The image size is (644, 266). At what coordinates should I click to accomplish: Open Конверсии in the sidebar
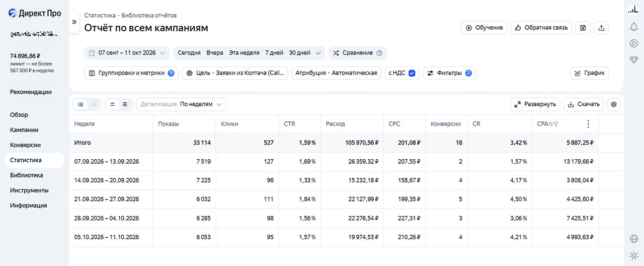[25, 145]
